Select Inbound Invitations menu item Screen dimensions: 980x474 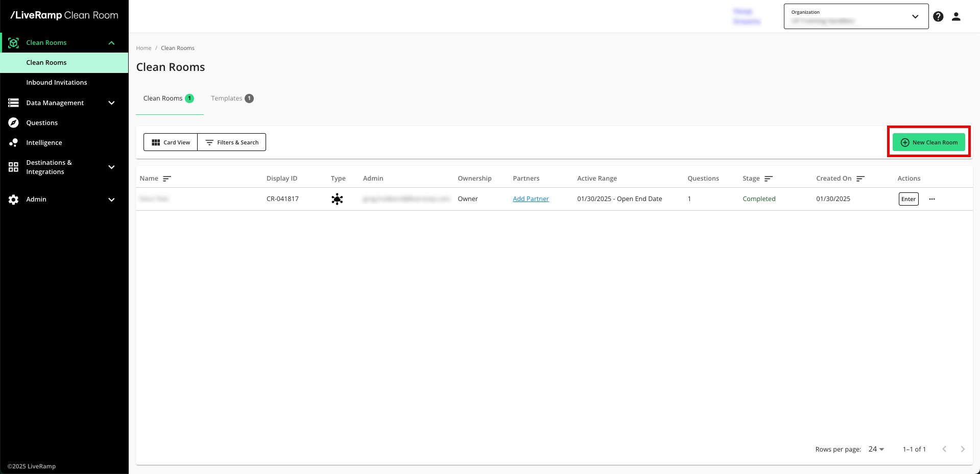click(57, 83)
